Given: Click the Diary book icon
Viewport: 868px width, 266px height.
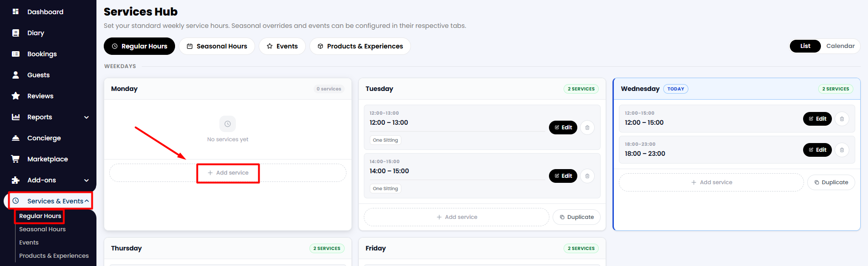Looking at the screenshot, I should click(16, 33).
